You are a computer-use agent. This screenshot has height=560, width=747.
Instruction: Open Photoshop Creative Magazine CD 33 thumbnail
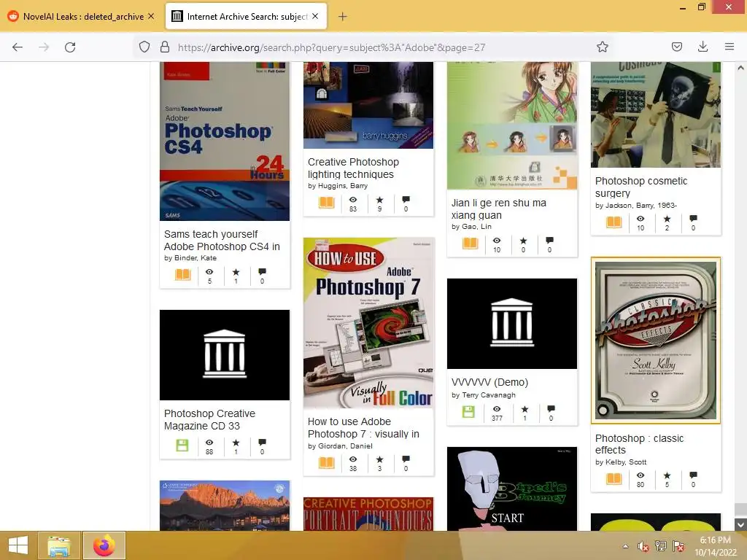(x=225, y=355)
